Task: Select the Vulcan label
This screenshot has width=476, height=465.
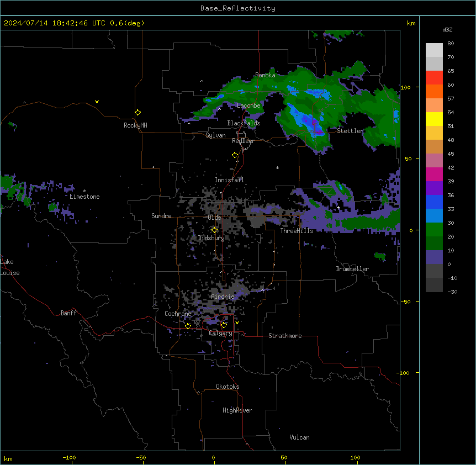Action: (300, 437)
